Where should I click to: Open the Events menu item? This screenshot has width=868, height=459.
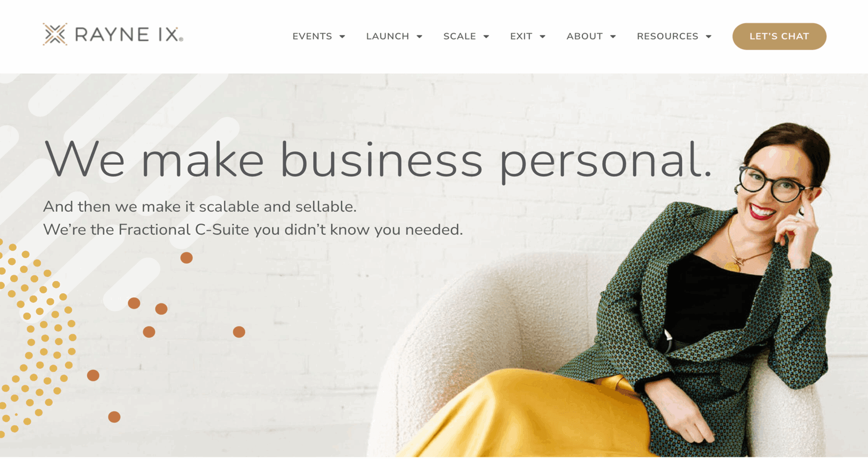click(x=312, y=36)
